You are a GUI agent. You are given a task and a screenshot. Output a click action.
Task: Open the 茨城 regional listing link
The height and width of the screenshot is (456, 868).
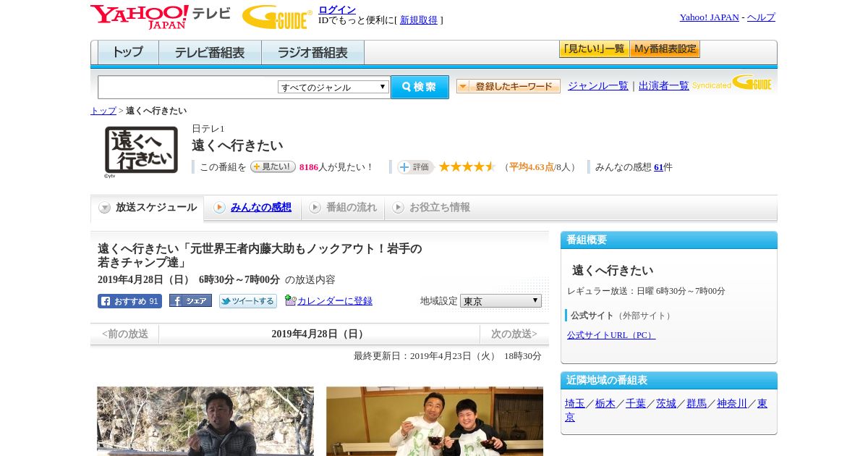click(666, 404)
